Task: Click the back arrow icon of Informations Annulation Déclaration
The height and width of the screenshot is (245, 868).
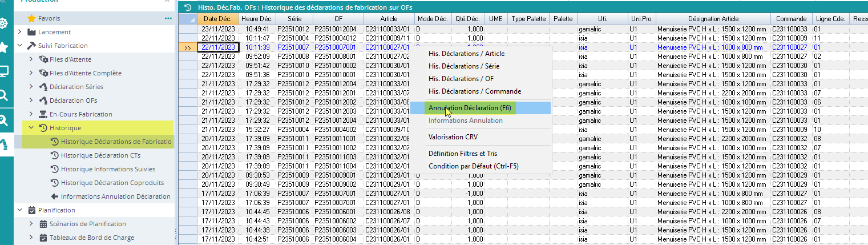Action: point(55,196)
